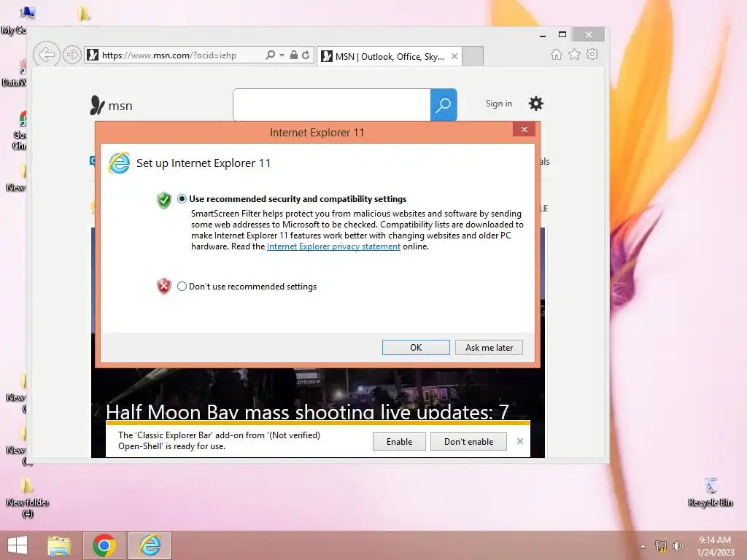Viewport: 747px width, 560px height.
Task: Open MSN page settings gear
Action: click(536, 104)
